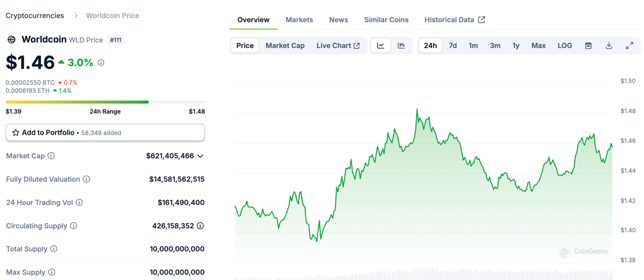This screenshot has height=280, width=644.
Task: Click external link icon on Live Chart
Action: pyautogui.click(x=357, y=46)
